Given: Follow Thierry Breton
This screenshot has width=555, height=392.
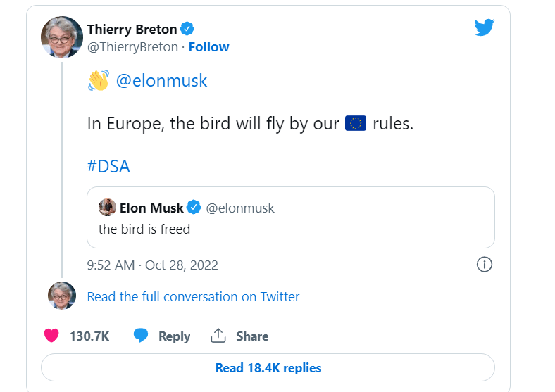Looking at the screenshot, I should pyautogui.click(x=208, y=47).
